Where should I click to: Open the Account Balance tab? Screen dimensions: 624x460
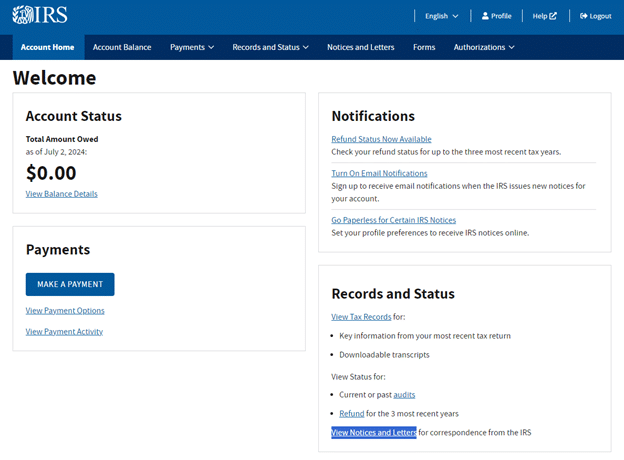pyautogui.click(x=122, y=47)
